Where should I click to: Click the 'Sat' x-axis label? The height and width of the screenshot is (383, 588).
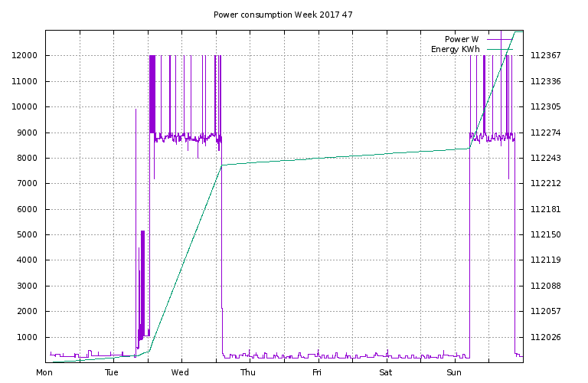tap(386, 372)
